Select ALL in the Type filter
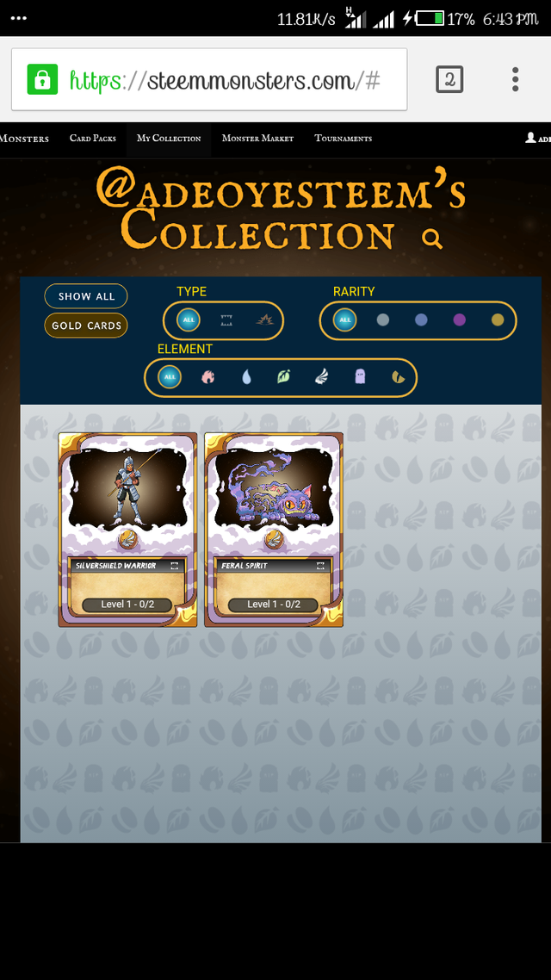Screen dimensions: 551x980 click(189, 320)
